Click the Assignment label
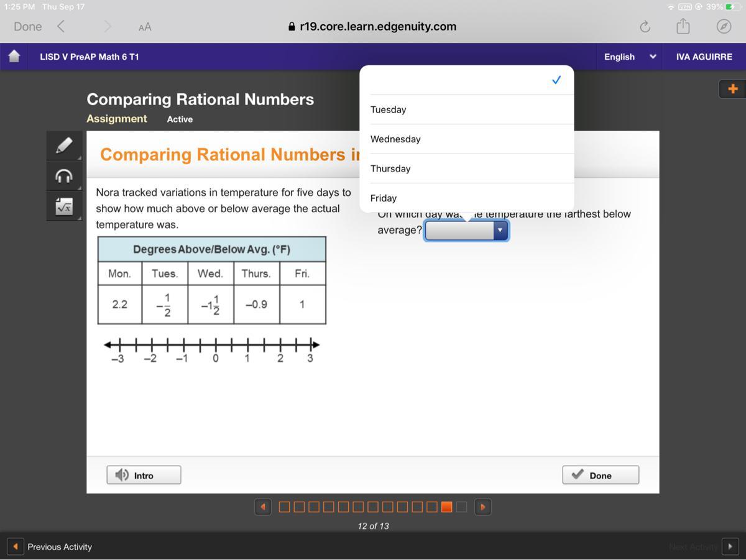Screen dimensions: 746x560 coord(117,119)
